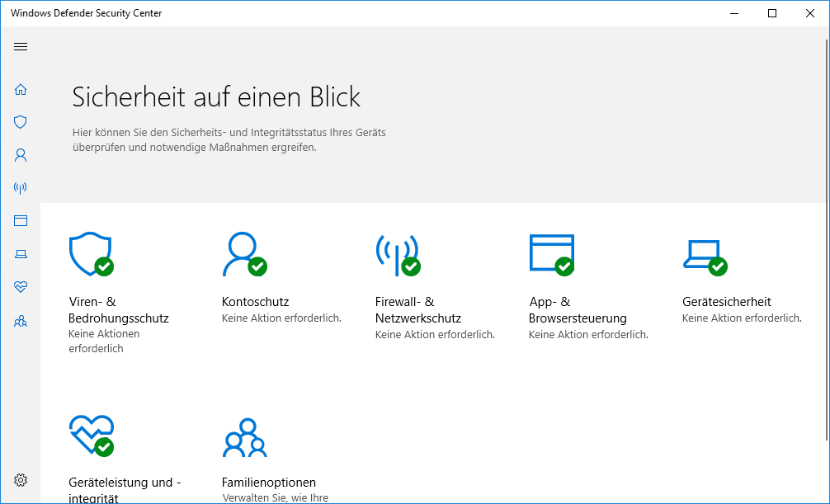Click 'Keine Aktion erforderlich.' under App- & Browsersteuerung
The height and width of the screenshot is (504, 830).
(x=588, y=335)
